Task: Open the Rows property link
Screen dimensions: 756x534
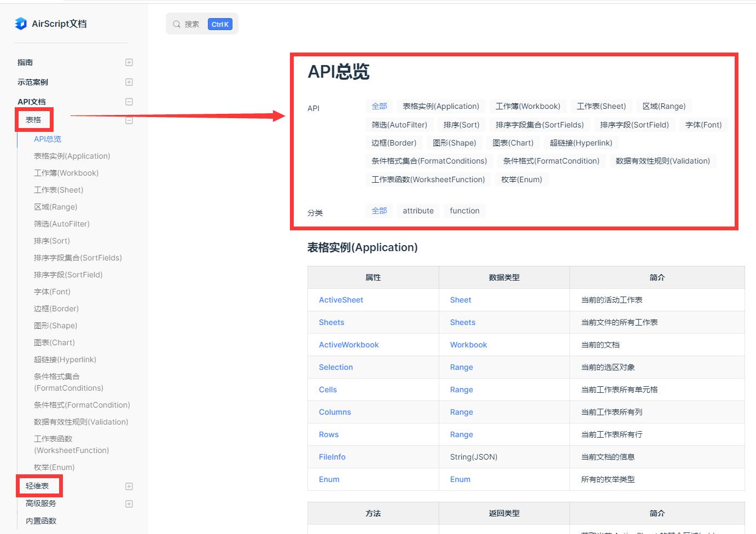Action: pyautogui.click(x=329, y=434)
